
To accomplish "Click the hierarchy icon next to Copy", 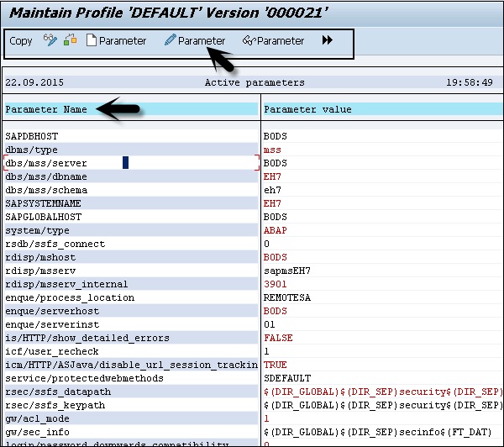I will 71,40.
